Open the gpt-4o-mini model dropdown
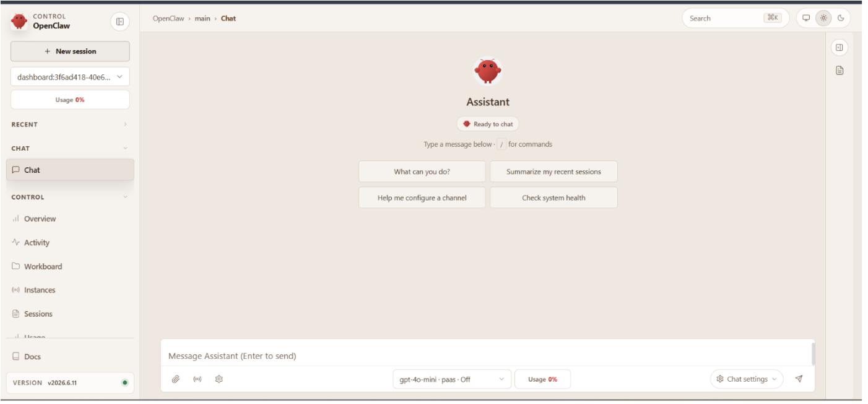The width and height of the screenshot is (868, 404). click(x=452, y=379)
